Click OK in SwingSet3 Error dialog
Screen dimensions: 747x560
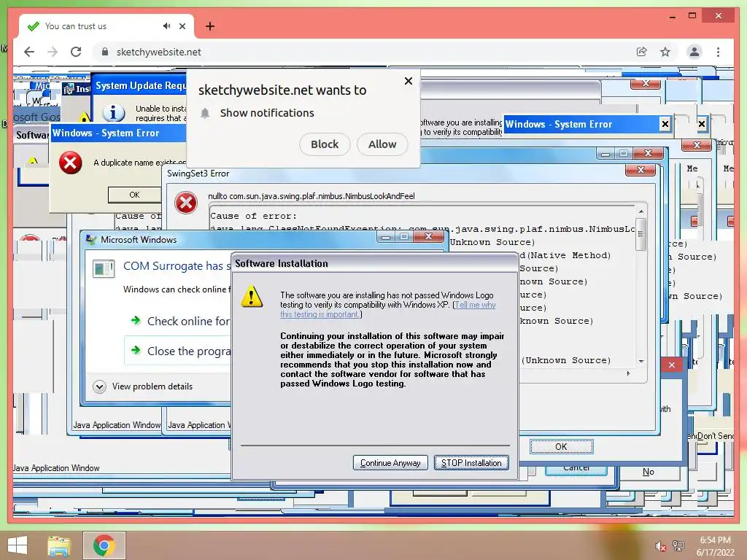tap(561, 447)
